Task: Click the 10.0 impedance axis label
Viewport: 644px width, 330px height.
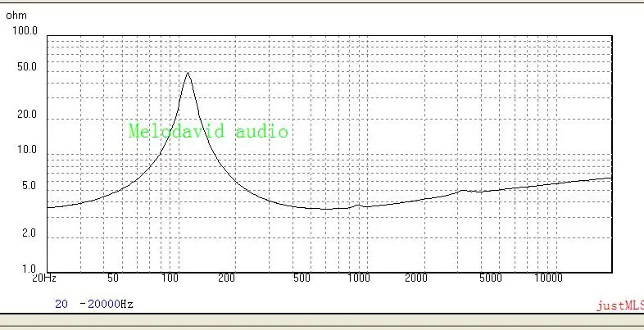Action: click(x=27, y=149)
